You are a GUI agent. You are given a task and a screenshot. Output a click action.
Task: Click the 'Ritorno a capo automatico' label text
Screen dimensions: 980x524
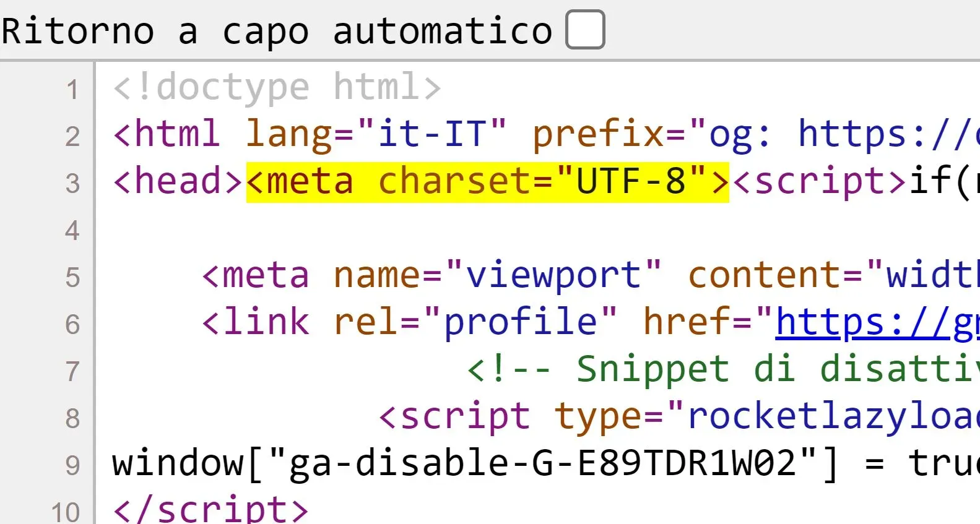(276, 31)
